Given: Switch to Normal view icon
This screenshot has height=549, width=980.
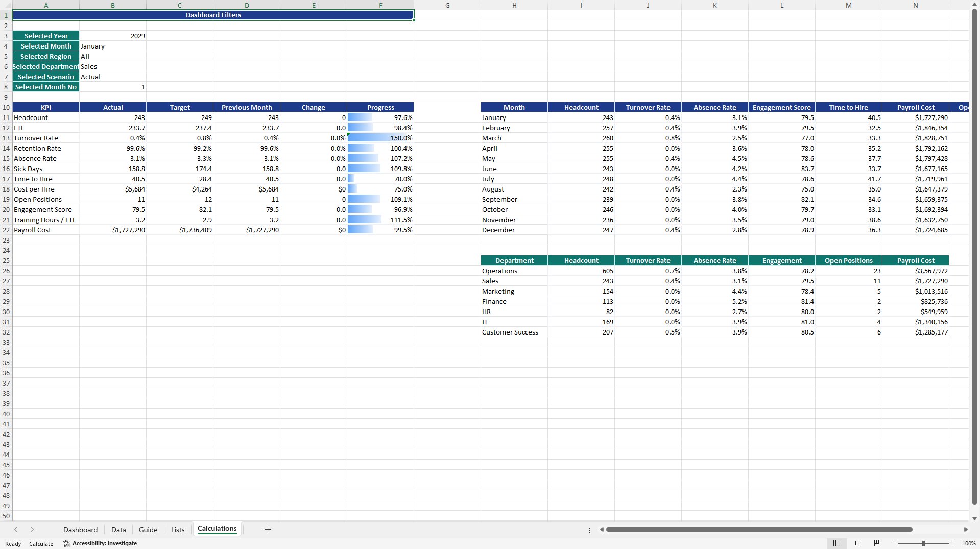Looking at the screenshot, I should pyautogui.click(x=836, y=543).
